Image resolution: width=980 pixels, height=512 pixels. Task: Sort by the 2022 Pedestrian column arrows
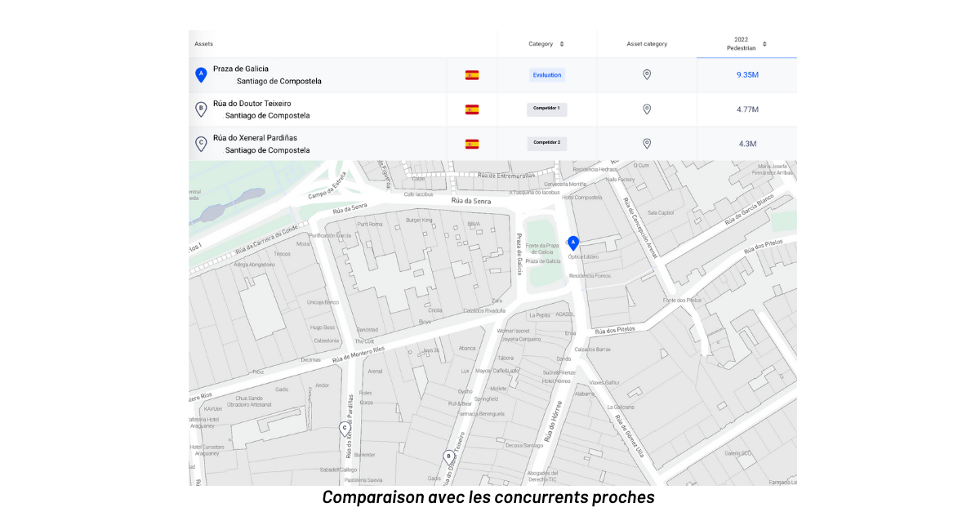click(x=764, y=44)
